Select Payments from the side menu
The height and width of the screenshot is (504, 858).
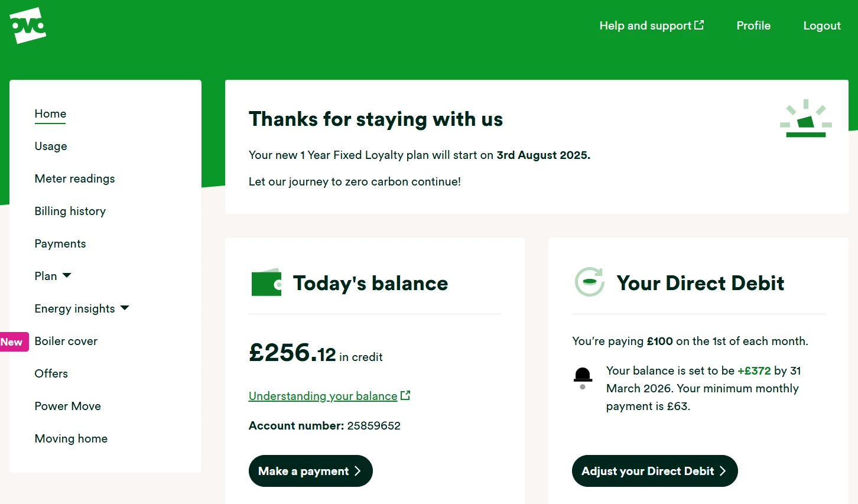60,243
